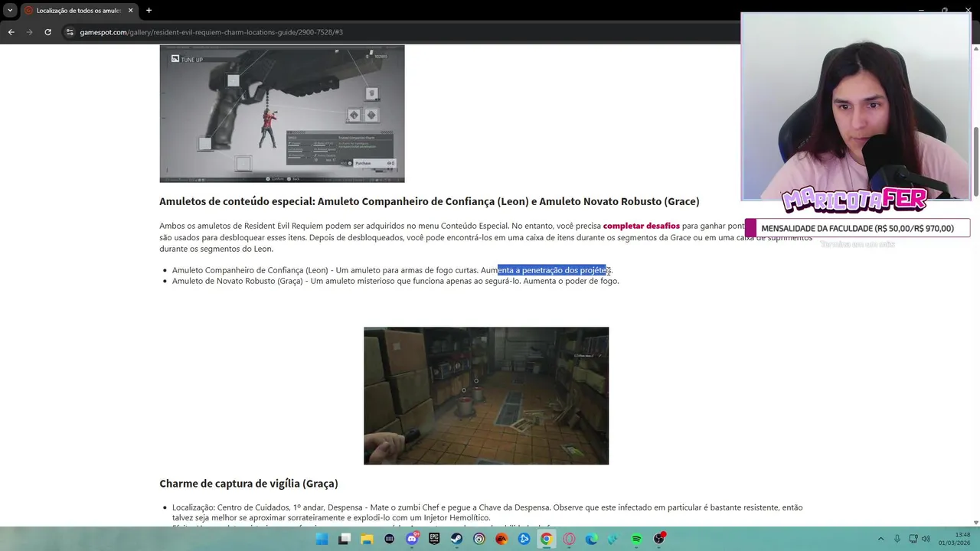The width and height of the screenshot is (980, 551).
Task: Open network settings tray icon
Action: coord(914,539)
